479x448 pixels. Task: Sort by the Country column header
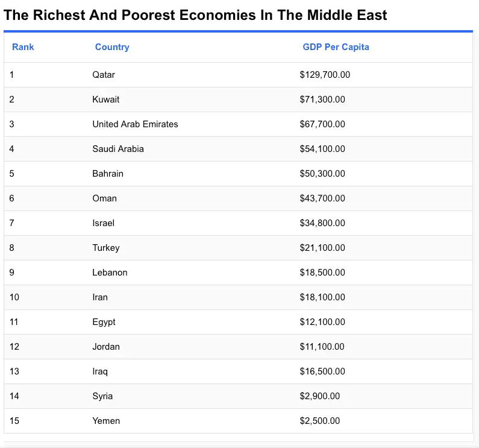[x=112, y=47]
